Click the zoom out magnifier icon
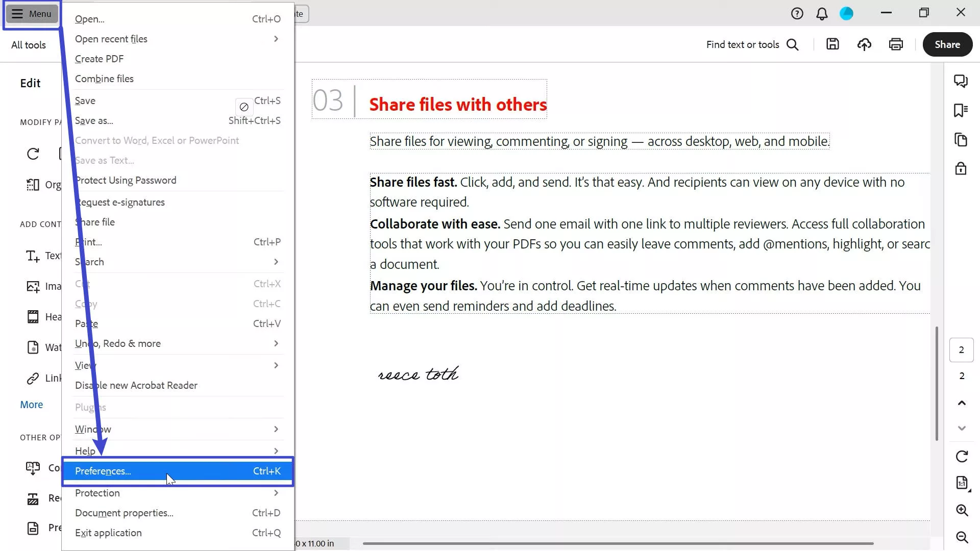This screenshot has height=551, width=980. [962, 537]
